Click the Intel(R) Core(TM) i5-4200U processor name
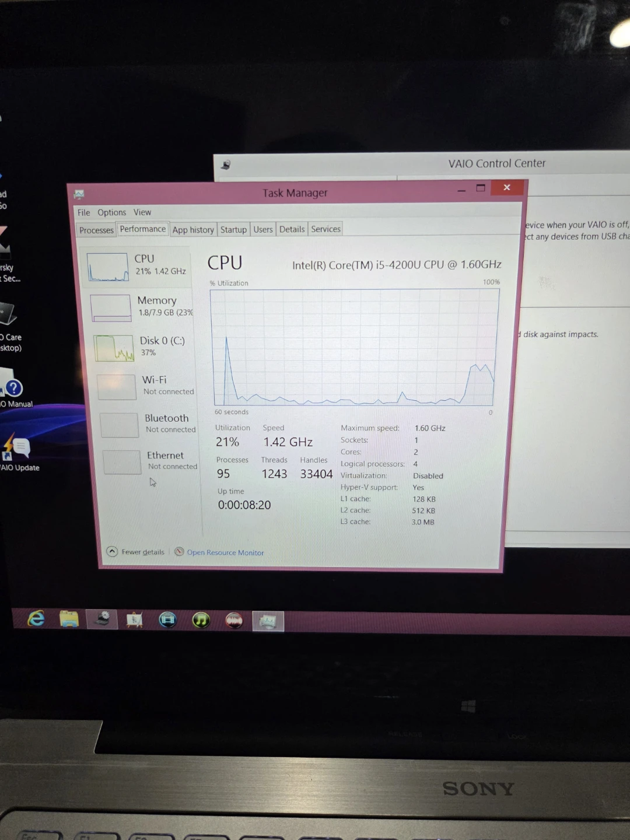 [x=397, y=265]
